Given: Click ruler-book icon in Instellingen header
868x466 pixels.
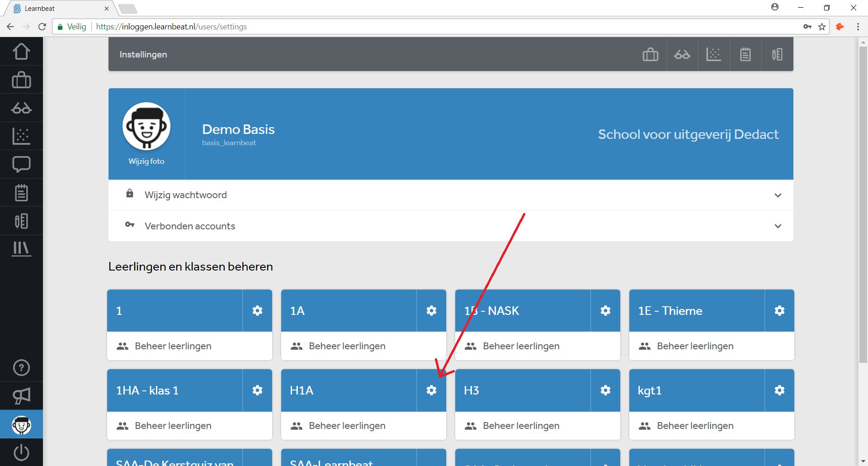Looking at the screenshot, I should click(777, 55).
